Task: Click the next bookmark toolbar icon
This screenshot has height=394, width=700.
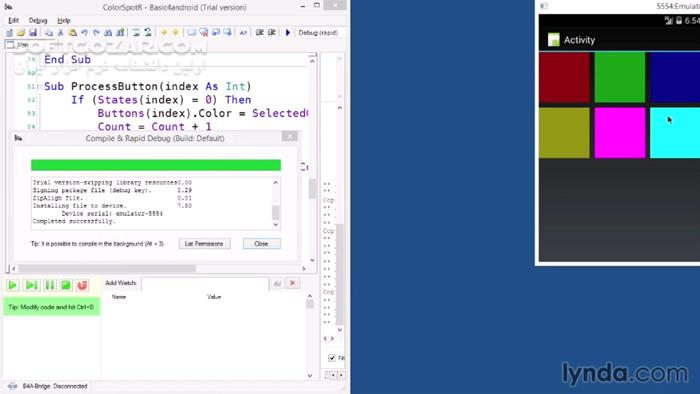Action: coord(228,33)
